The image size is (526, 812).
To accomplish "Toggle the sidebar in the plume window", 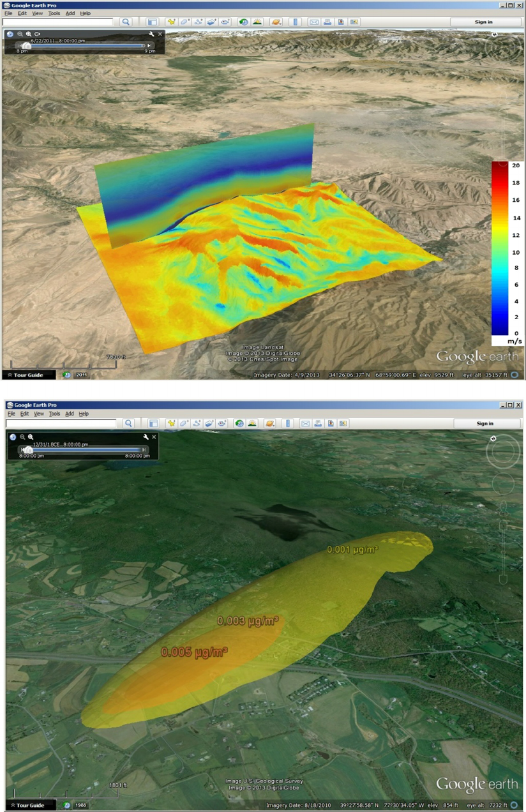I will coord(153,423).
